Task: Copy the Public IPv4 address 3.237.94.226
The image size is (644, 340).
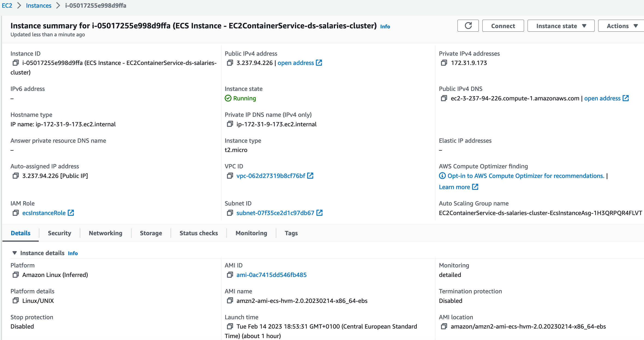Action: tap(230, 63)
